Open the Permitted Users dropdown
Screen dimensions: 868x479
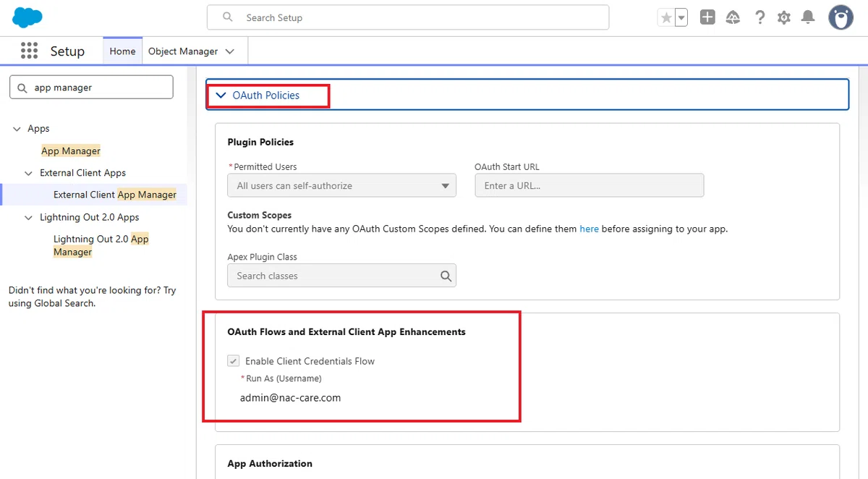[x=341, y=185]
